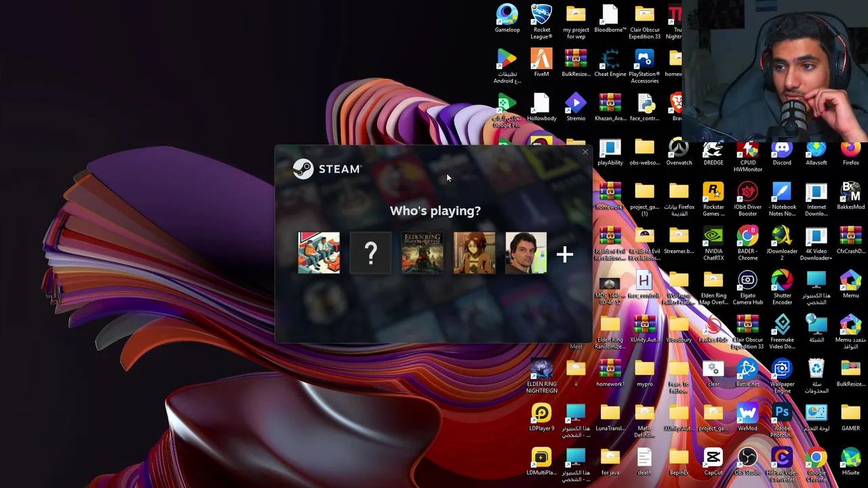This screenshot has width=868, height=488.
Task: Launch Overwatch from the desktop
Action: tap(679, 152)
